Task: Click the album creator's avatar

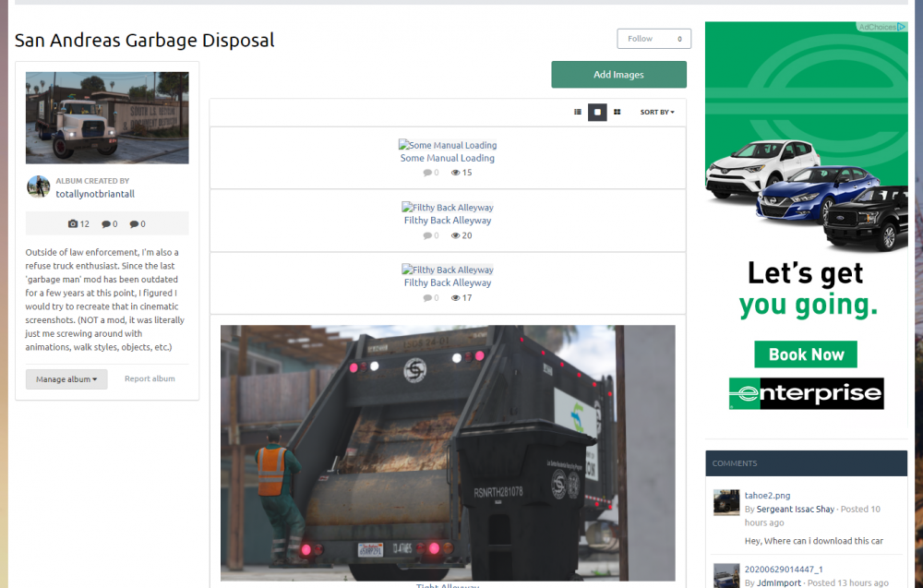Action: [x=38, y=186]
